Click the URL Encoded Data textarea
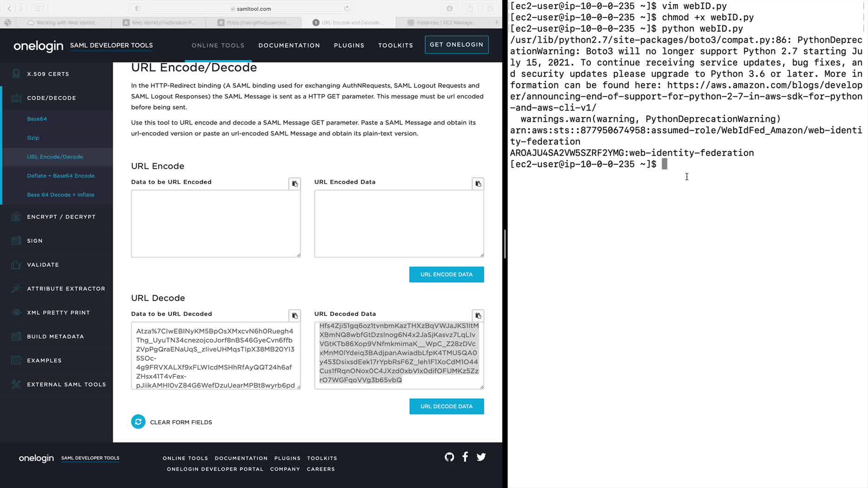Image resolution: width=868 pixels, height=488 pixels. coord(399,224)
